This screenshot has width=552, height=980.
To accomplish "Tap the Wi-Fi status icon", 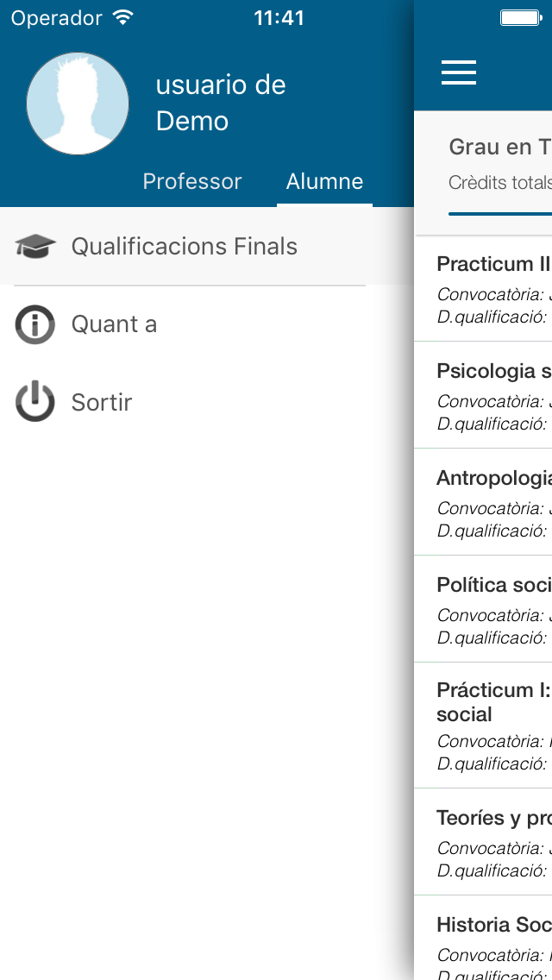I will pos(124,17).
